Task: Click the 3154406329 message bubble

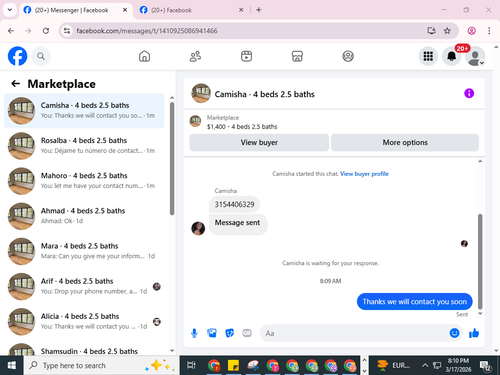Action: coord(234,204)
